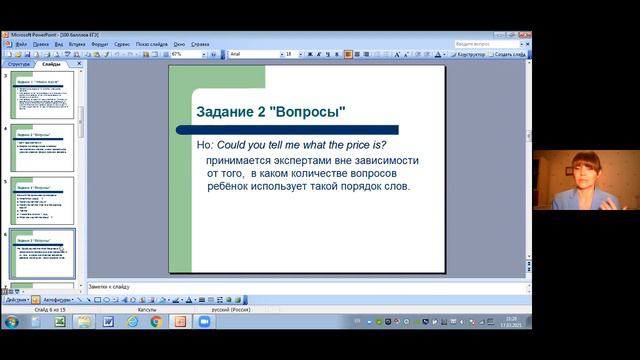Toggle Underline formatting

click(x=328, y=54)
